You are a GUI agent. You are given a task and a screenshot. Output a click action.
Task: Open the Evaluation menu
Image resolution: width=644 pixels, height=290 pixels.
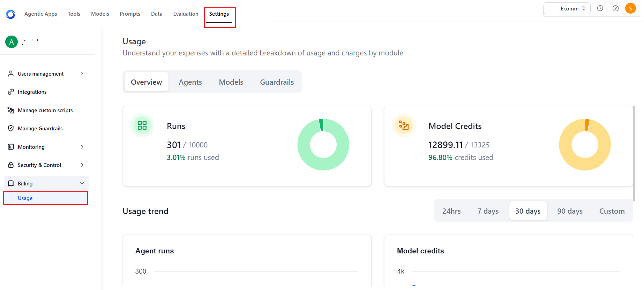coord(186,14)
